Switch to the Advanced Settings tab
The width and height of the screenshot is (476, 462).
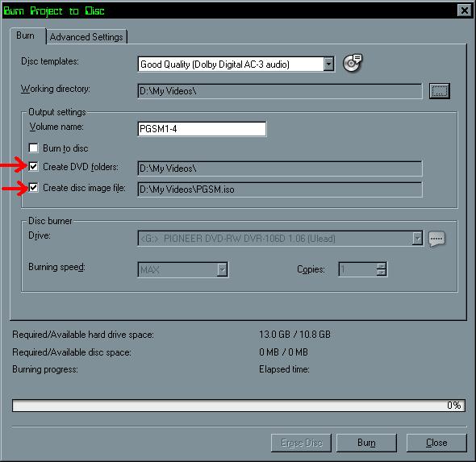click(86, 37)
